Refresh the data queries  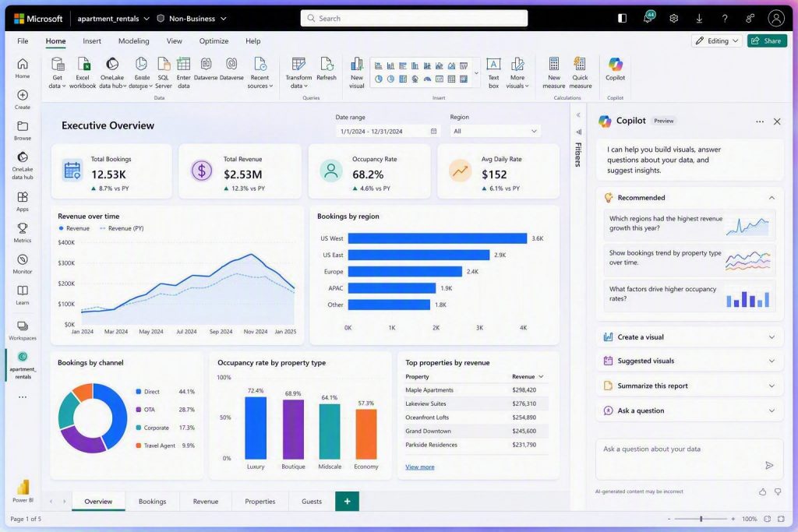[327, 69]
